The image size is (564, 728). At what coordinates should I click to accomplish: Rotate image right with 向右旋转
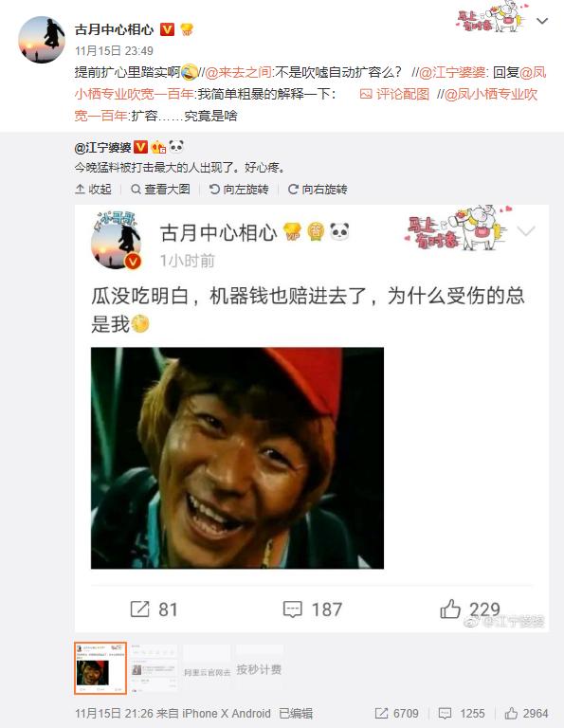(x=318, y=189)
